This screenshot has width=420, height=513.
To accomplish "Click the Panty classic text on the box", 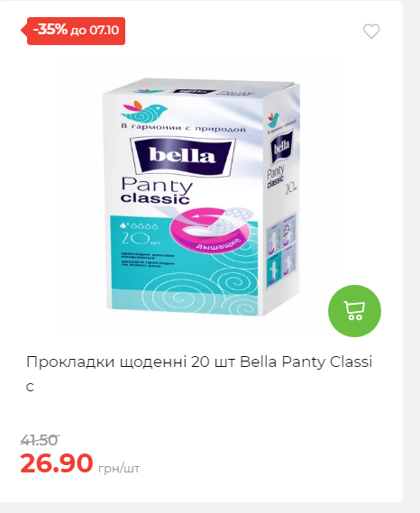I will coord(156,191).
